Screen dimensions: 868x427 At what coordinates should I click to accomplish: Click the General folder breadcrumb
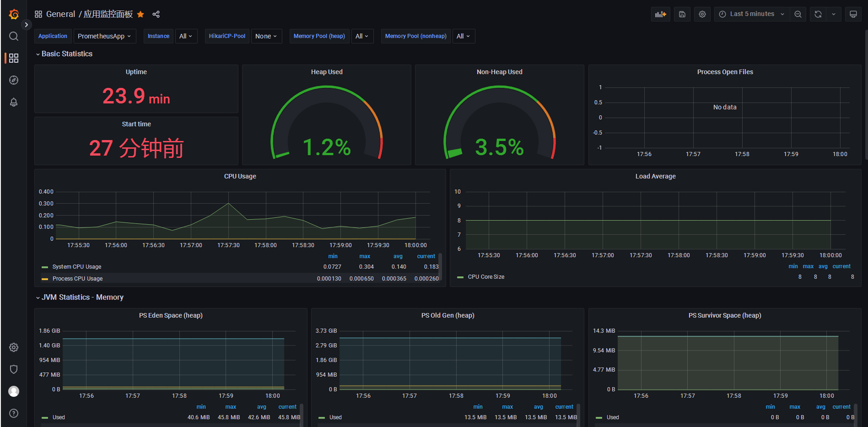click(60, 14)
